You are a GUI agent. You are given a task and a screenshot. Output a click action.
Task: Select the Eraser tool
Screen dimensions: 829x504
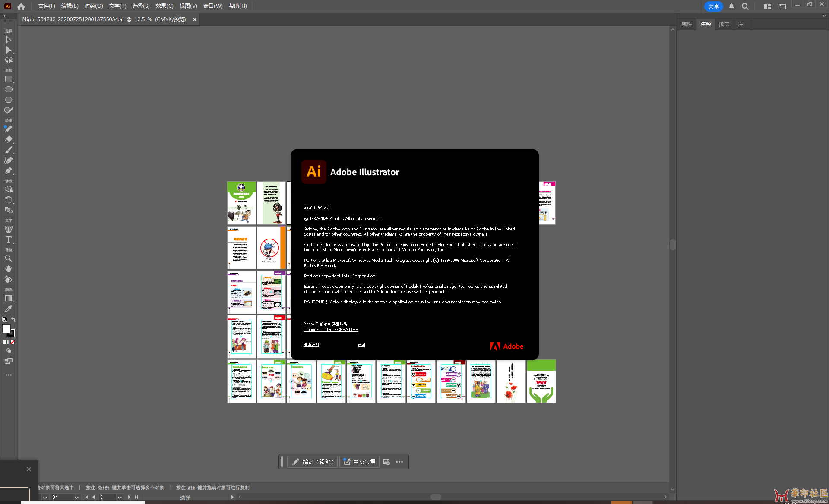tap(9, 139)
